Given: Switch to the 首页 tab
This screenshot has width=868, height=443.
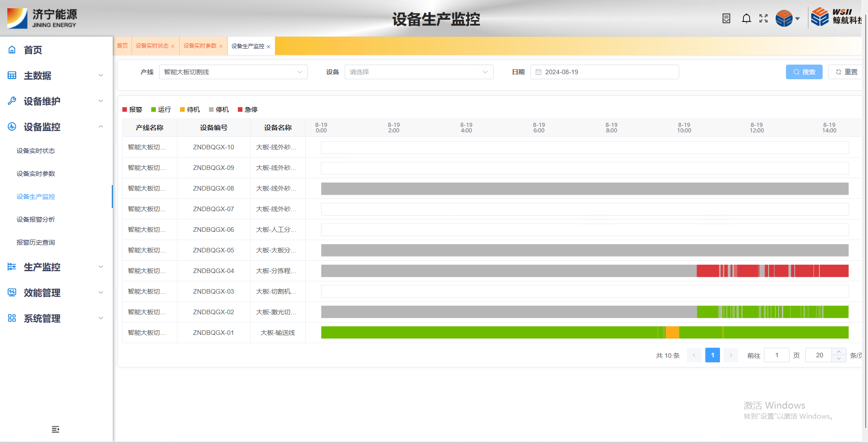Looking at the screenshot, I should pyautogui.click(x=122, y=46).
